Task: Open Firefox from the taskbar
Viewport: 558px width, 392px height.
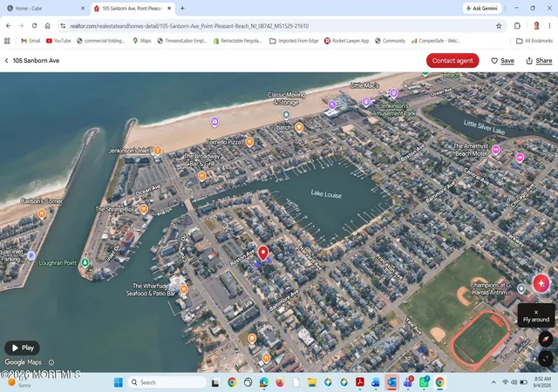Action: [280, 382]
